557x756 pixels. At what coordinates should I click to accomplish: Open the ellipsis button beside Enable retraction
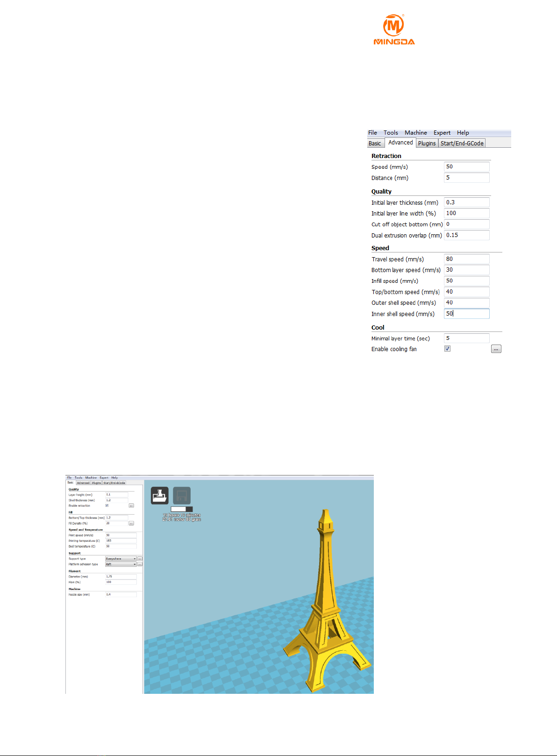pyautogui.click(x=131, y=506)
